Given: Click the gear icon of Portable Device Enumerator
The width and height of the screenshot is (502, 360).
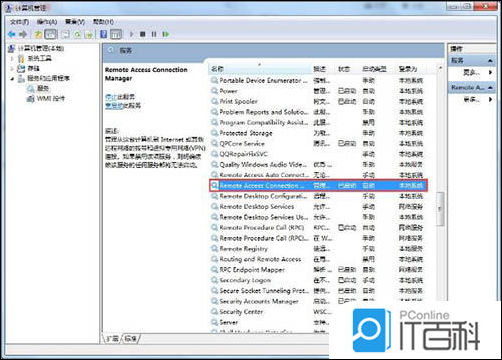Looking at the screenshot, I should point(215,80).
